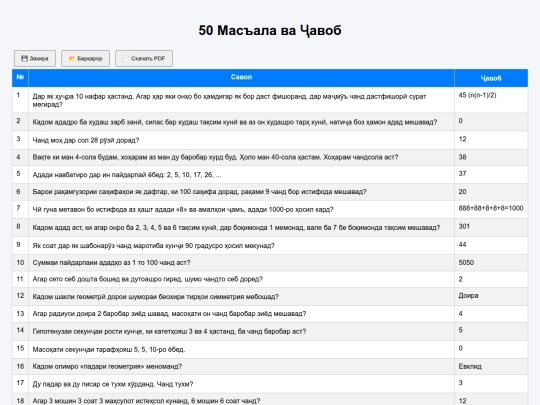Click the Скачать PDF button
The width and height of the screenshot is (540, 405).
(144, 59)
